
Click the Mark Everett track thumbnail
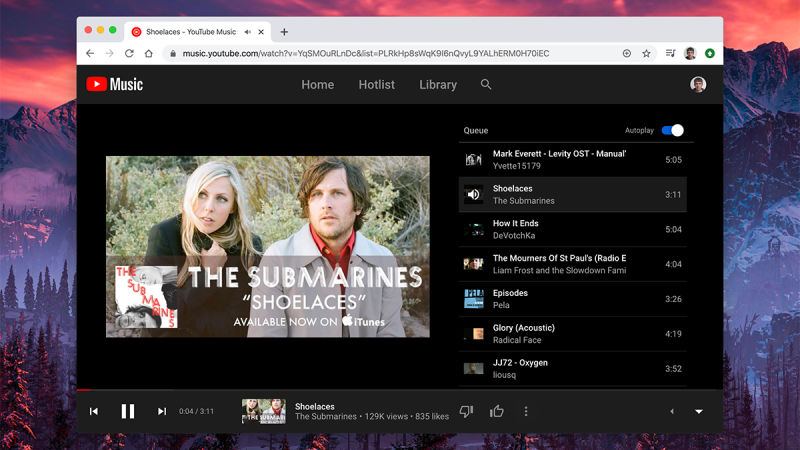click(473, 160)
